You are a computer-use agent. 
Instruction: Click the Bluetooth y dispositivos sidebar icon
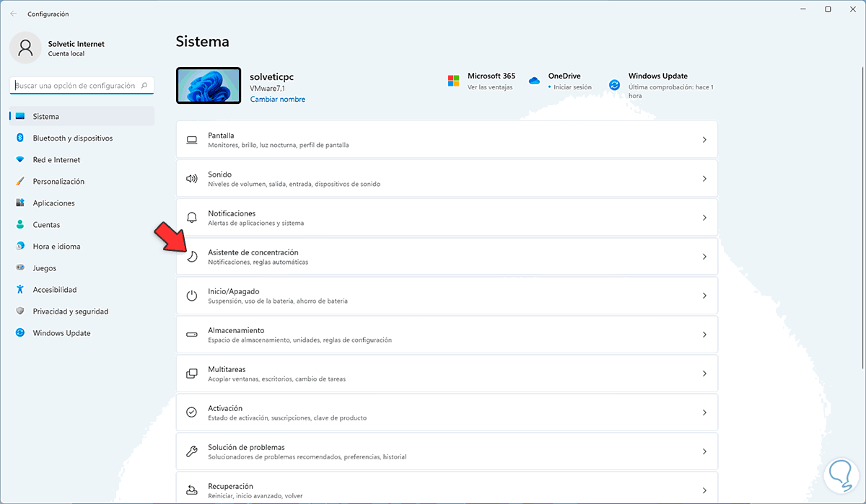point(20,138)
